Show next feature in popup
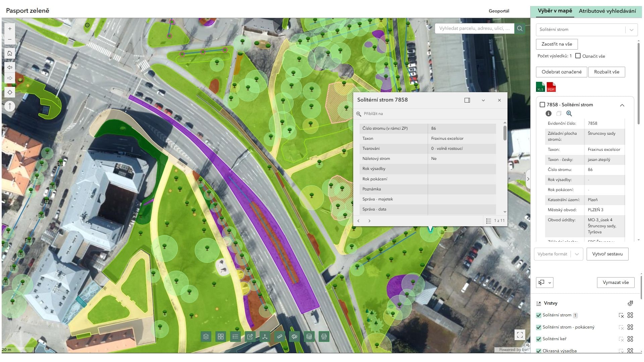Screen dimensions: 644x362 [x=369, y=221]
